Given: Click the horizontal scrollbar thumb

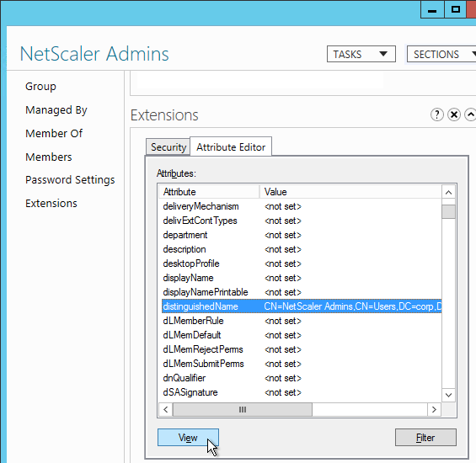Looking at the screenshot, I should 243,410.
